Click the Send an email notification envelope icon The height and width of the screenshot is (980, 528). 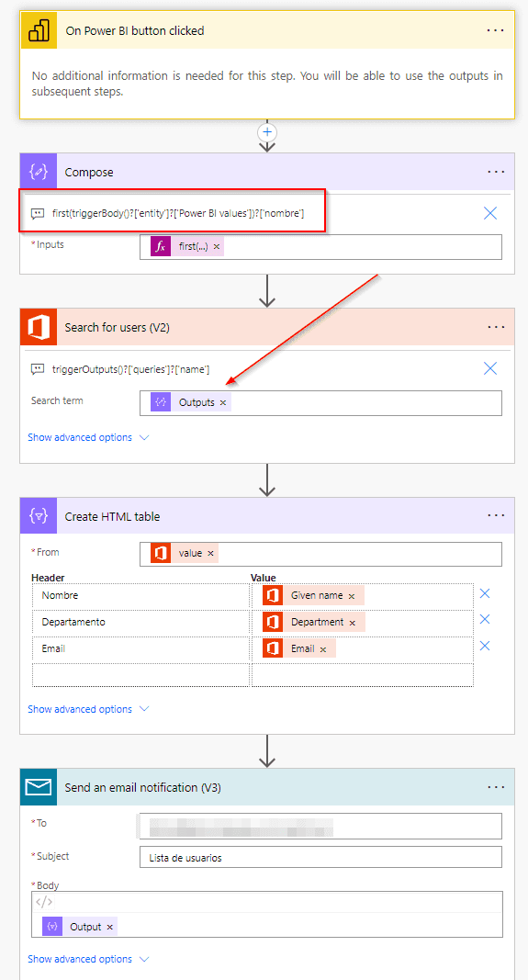click(39, 787)
